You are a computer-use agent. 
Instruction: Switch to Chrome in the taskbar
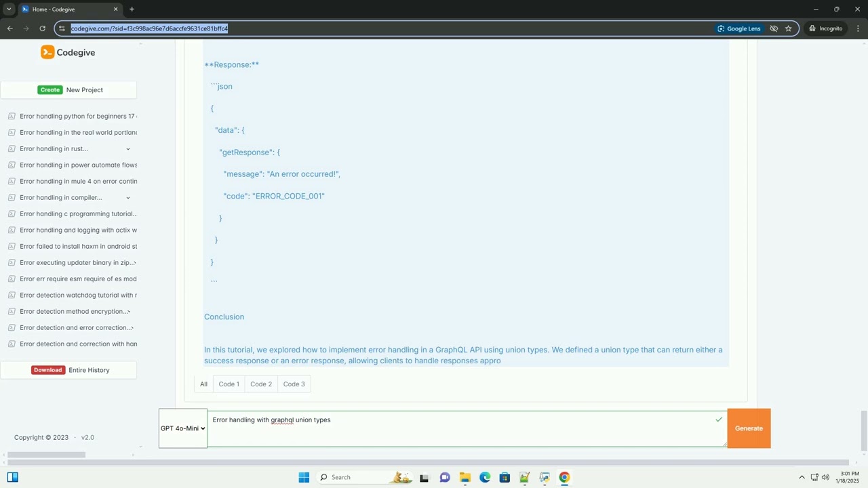pos(564,477)
